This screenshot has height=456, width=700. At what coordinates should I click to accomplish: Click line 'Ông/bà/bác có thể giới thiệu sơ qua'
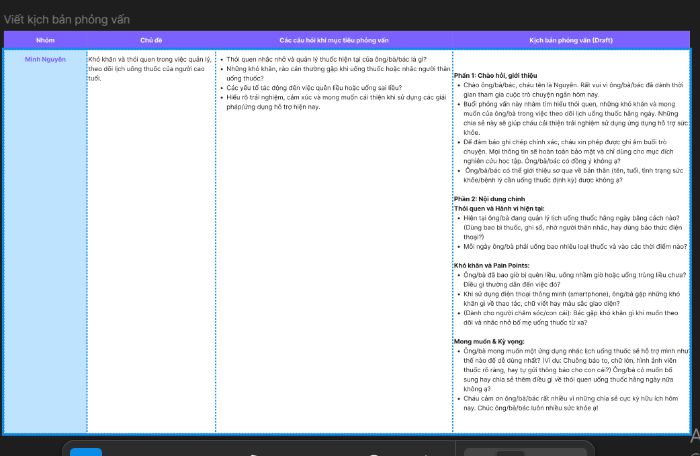point(573,175)
